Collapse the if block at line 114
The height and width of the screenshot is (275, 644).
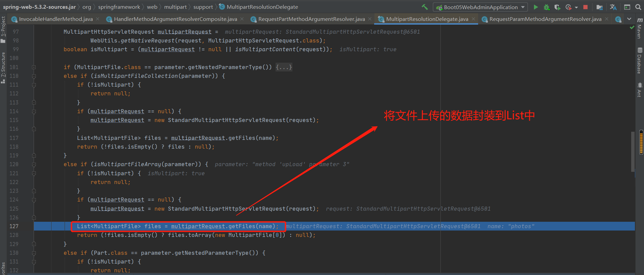(34, 111)
